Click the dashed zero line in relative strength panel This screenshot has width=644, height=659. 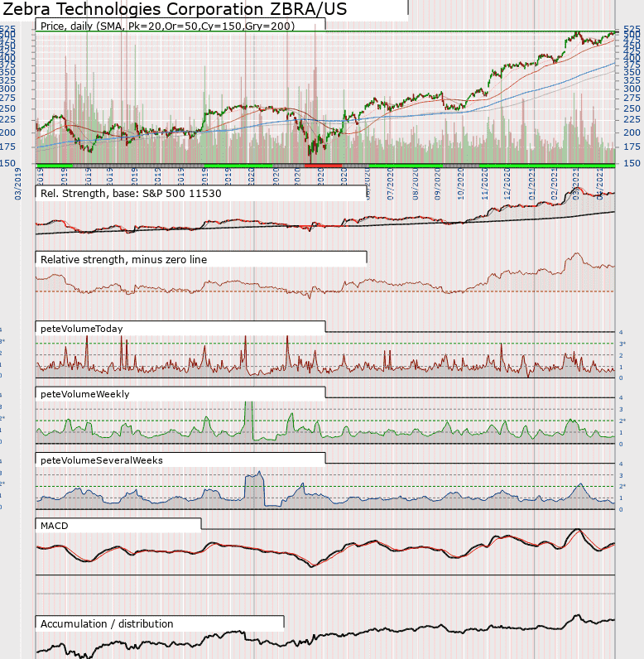click(325, 291)
